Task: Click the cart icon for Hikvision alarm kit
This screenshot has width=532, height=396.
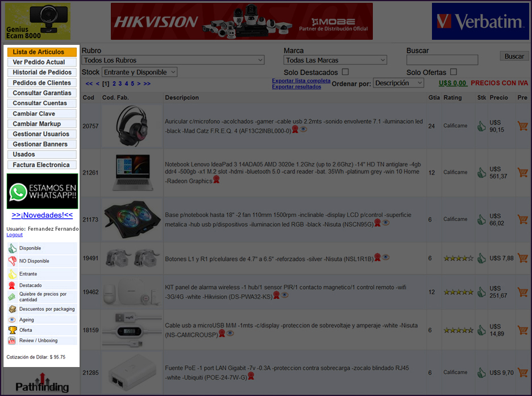Action: coord(522,292)
